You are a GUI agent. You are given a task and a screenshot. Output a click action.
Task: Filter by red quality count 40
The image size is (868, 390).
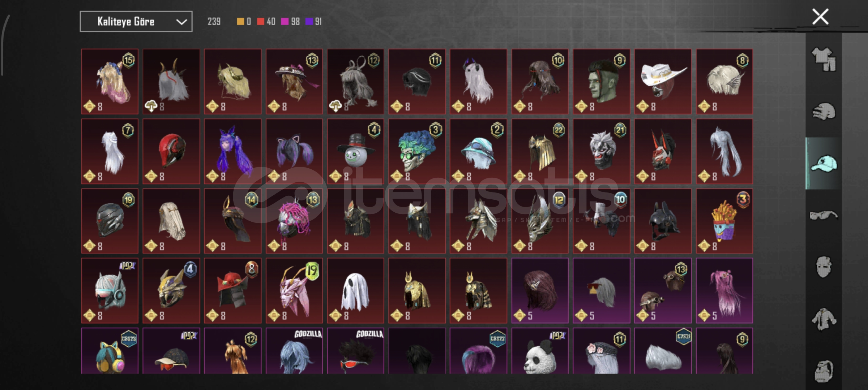click(x=266, y=22)
